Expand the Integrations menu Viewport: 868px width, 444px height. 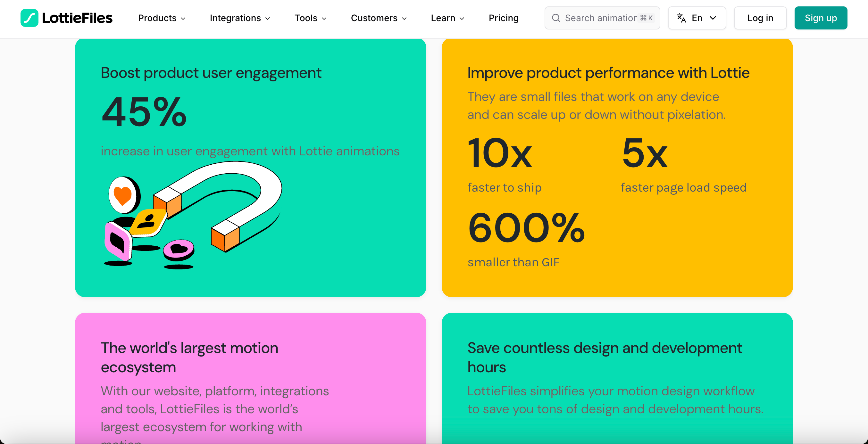coord(240,18)
